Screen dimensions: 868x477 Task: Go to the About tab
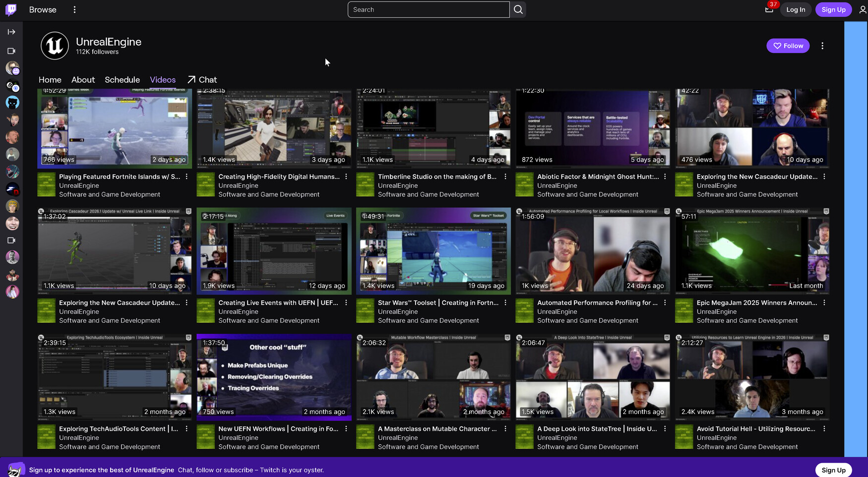[83, 80]
